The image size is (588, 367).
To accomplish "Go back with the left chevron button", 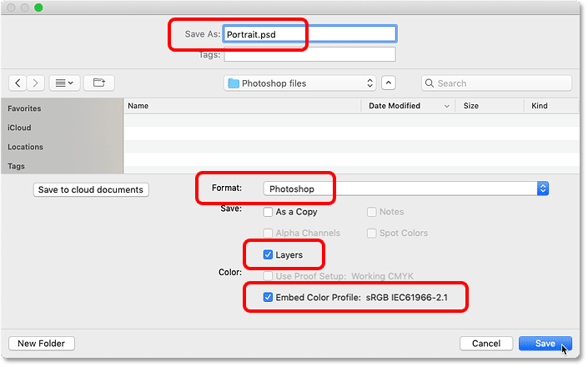I will [x=18, y=83].
